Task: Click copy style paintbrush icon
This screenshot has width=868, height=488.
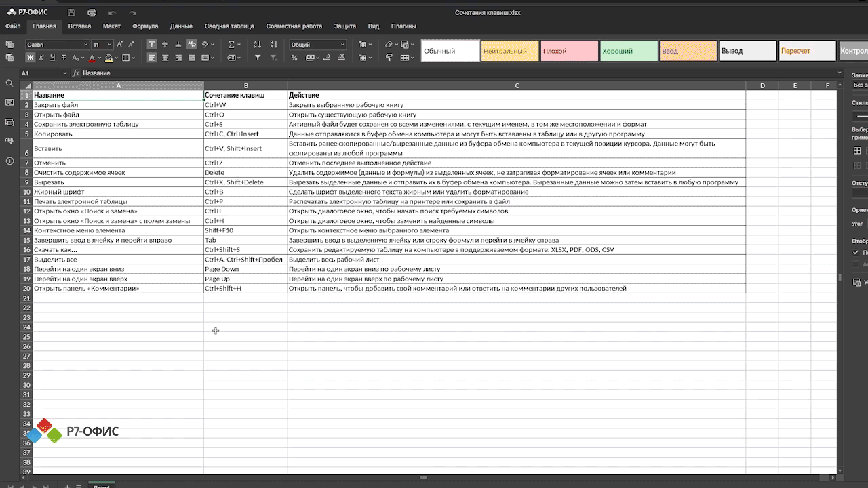Action: [389, 58]
